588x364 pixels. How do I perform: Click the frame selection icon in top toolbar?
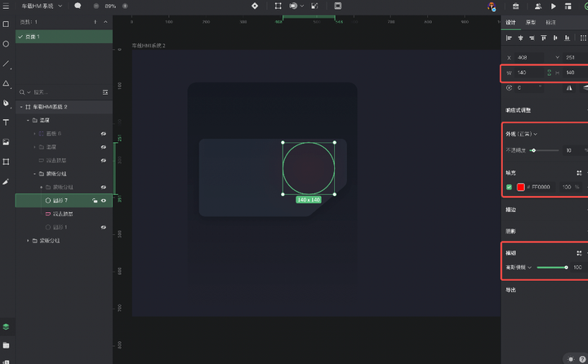[278, 6]
